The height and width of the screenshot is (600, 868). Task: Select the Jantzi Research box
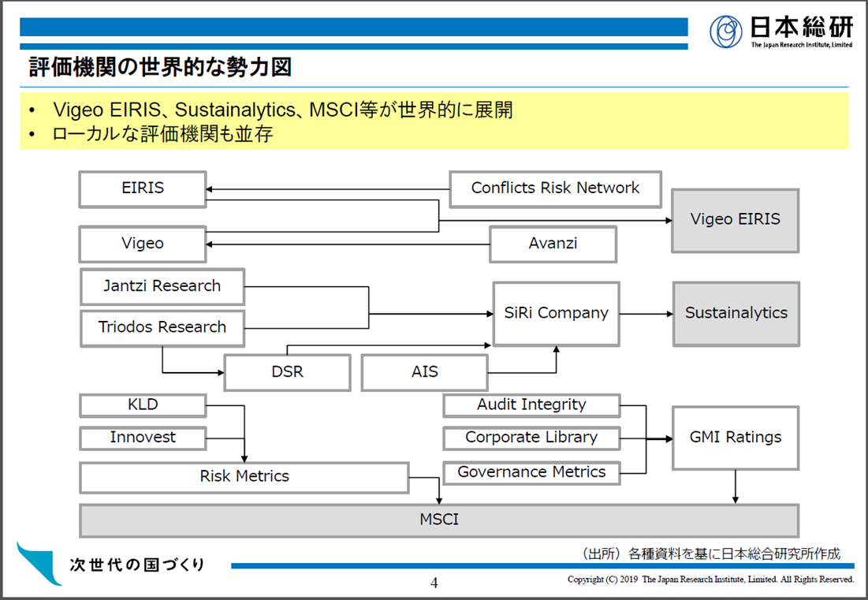(x=162, y=286)
